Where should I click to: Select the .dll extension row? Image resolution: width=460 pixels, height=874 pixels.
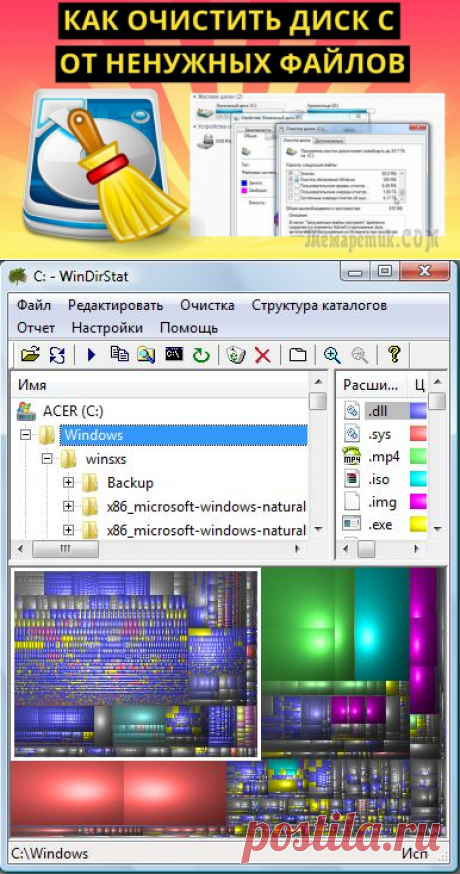382,411
